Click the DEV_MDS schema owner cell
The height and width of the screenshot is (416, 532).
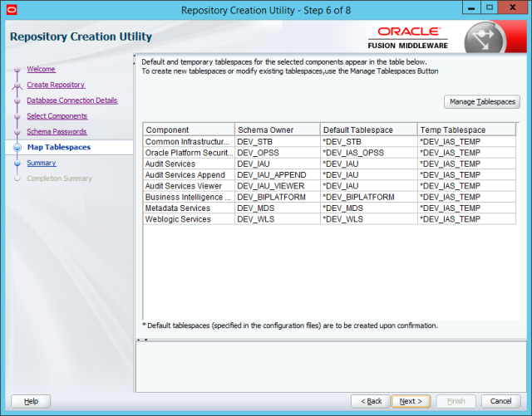pos(278,208)
